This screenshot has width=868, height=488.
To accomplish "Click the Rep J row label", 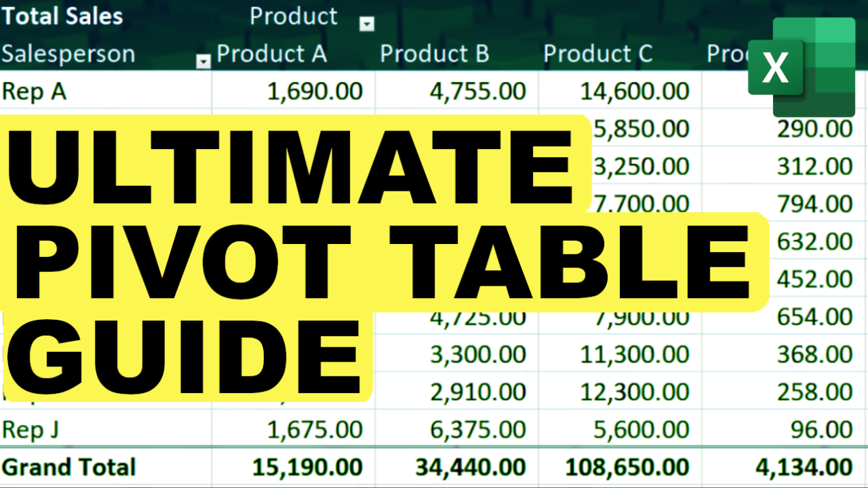I will [x=31, y=429].
